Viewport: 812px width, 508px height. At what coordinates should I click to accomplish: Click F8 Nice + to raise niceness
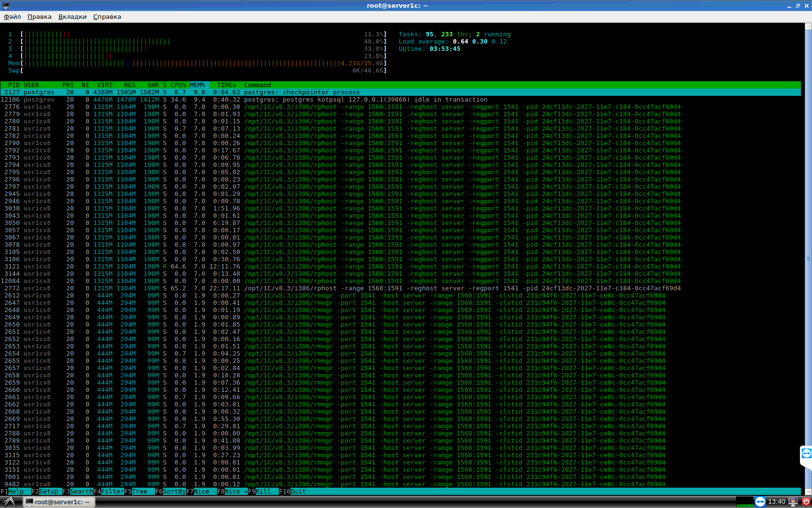point(232,492)
